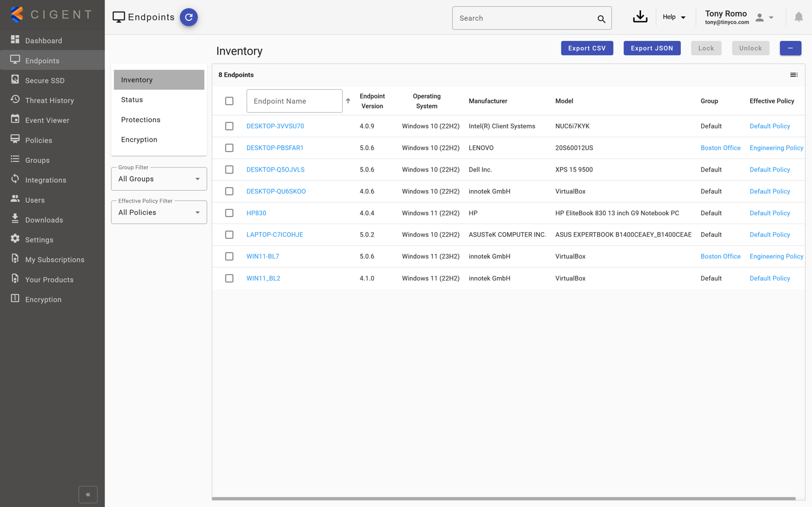Open the Group Filter dropdown
This screenshot has width=812, height=507.
pos(159,179)
